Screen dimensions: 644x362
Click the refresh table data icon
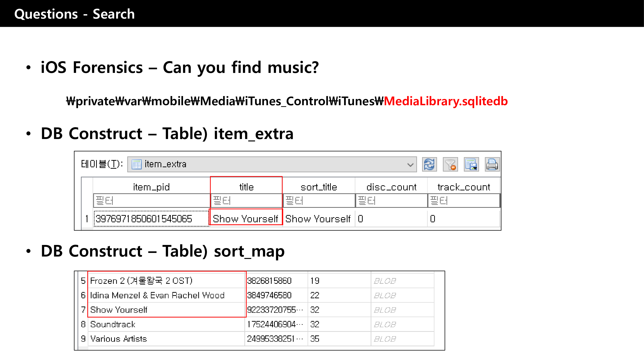[x=429, y=164]
